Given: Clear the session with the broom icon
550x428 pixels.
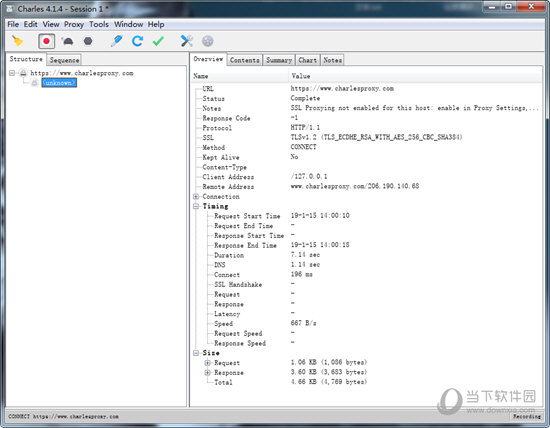Looking at the screenshot, I should pos(17,41).
